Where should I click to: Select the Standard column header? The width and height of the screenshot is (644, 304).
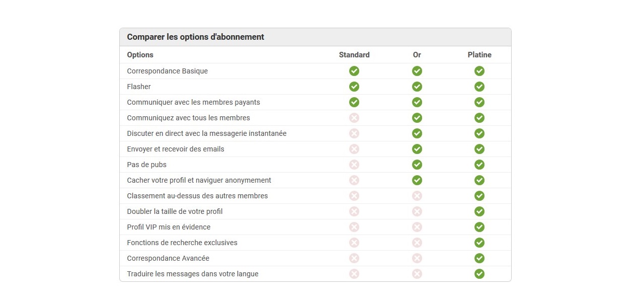[x=354, y=55]
